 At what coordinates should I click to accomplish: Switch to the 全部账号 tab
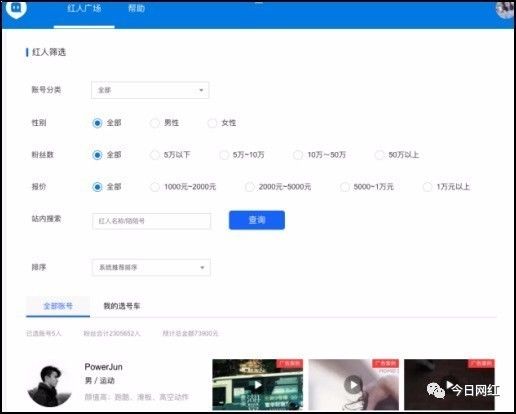point(58,306)
